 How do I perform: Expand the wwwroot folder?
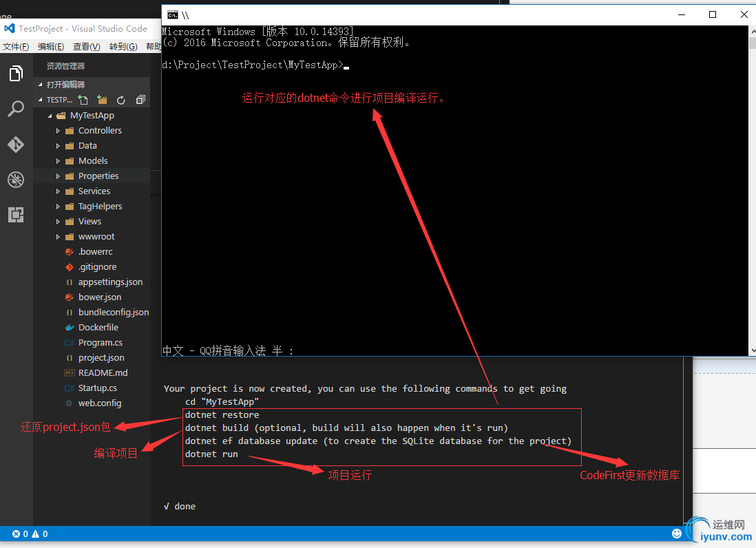58,237
